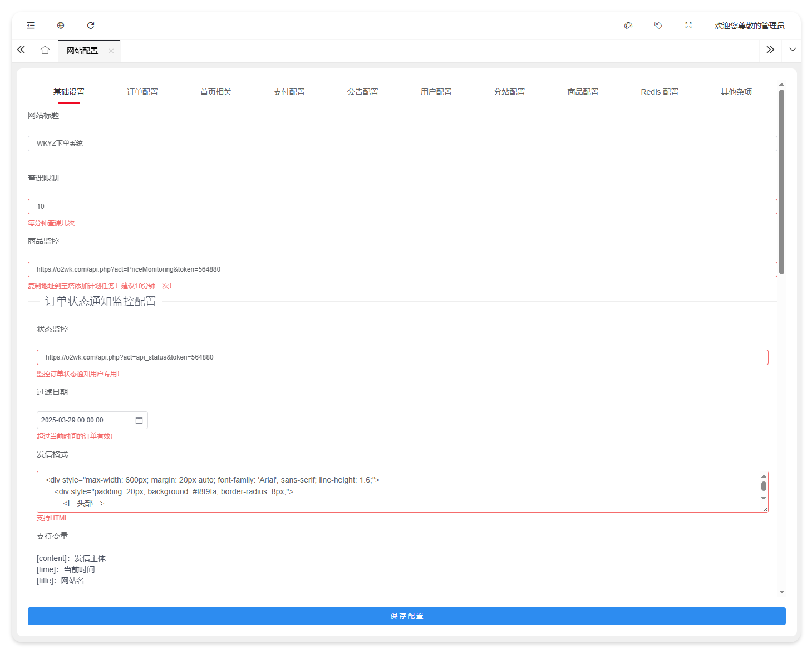Click the main panel scroll-up arrow
Screen dimensions: 812x654
(781, 85)
